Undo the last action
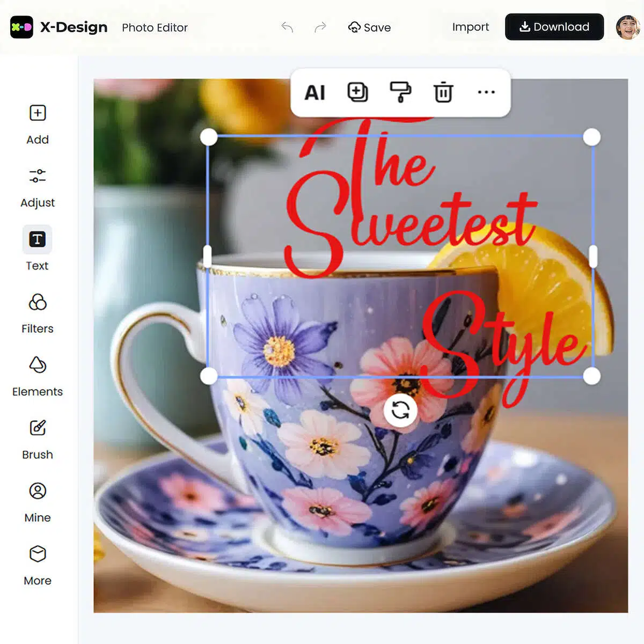Viewport: 644px width, 644px height. point(287,27)
